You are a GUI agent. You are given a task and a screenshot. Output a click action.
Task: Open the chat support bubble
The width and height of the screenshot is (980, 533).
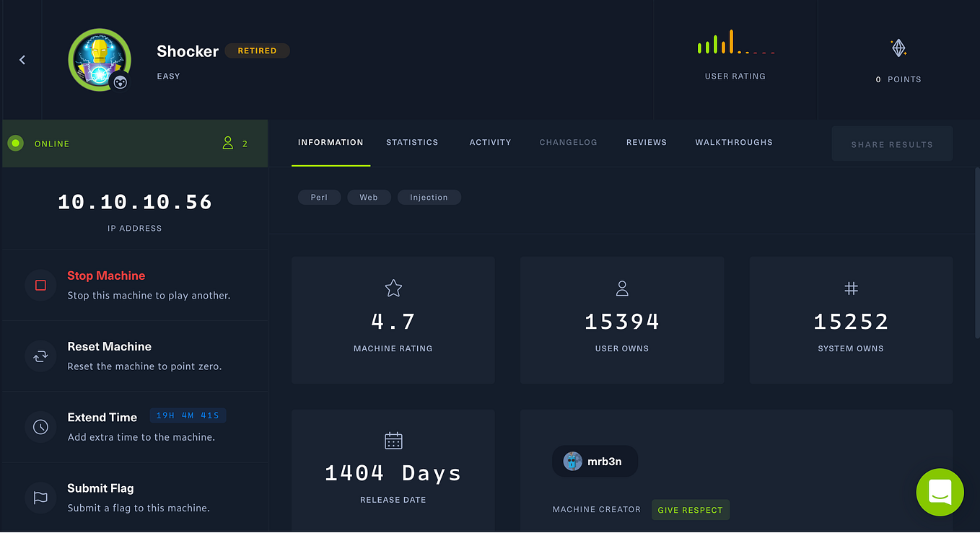pyautogui.click(x=940, y=492)
